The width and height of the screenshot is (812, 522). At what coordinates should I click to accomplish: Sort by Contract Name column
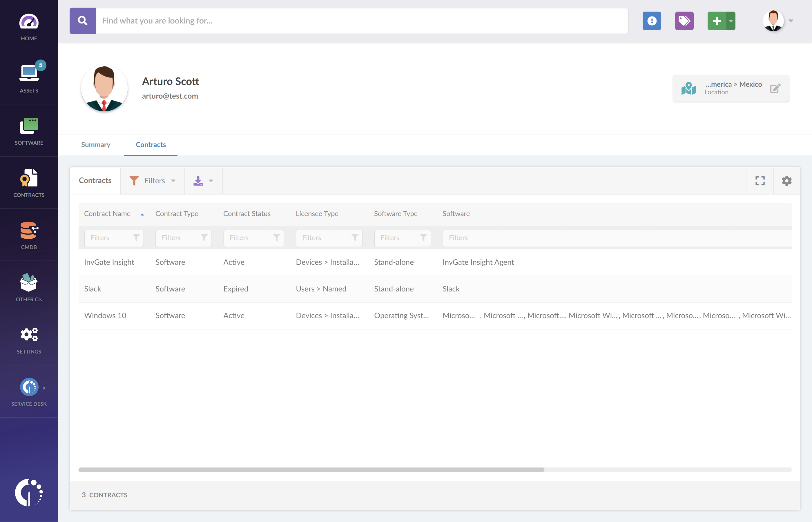click(107, 213)
